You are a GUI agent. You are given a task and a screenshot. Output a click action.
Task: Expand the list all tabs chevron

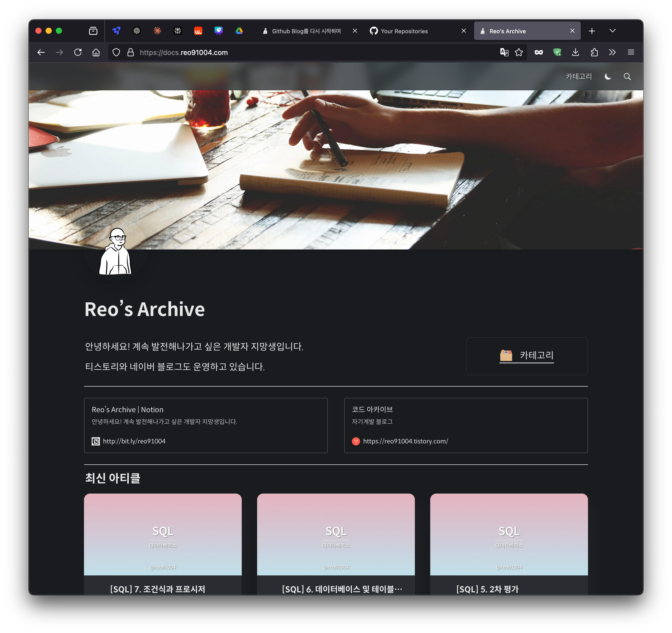(x=612, y=31)
